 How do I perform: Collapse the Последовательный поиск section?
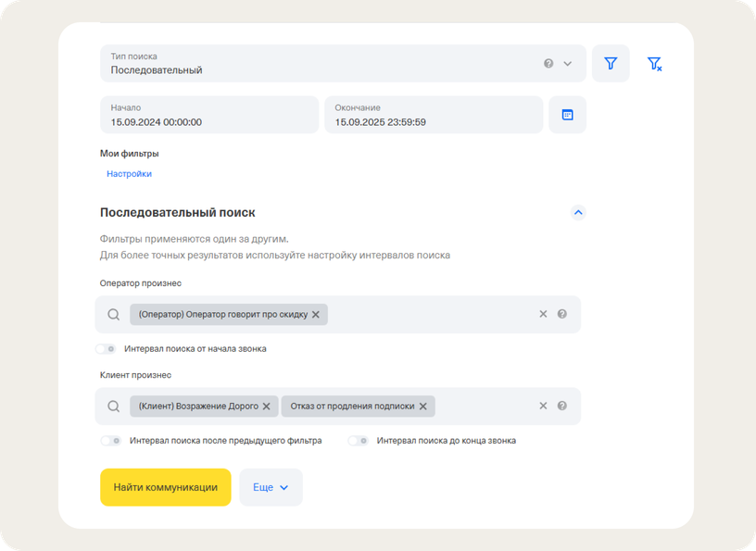(578, 212)
